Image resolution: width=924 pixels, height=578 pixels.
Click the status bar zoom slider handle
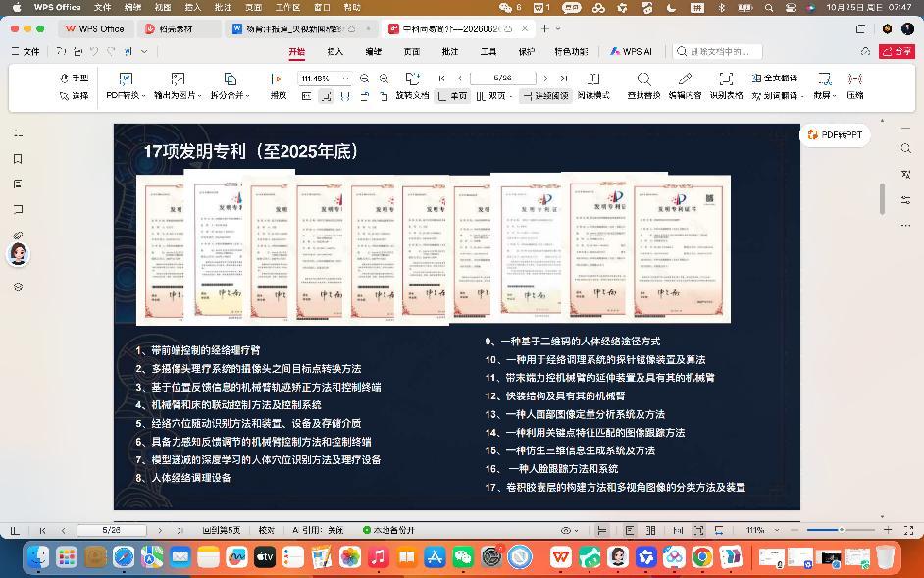pos(842,530)
